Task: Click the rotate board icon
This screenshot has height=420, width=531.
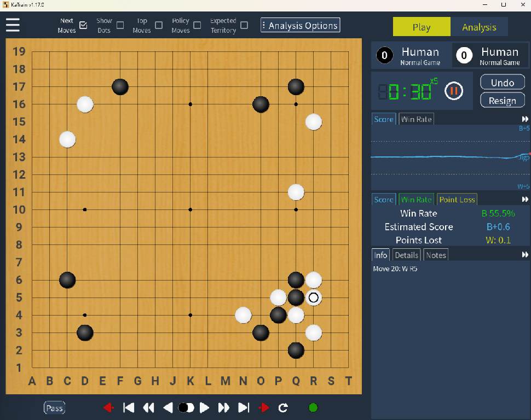Action: coord(283,407)
